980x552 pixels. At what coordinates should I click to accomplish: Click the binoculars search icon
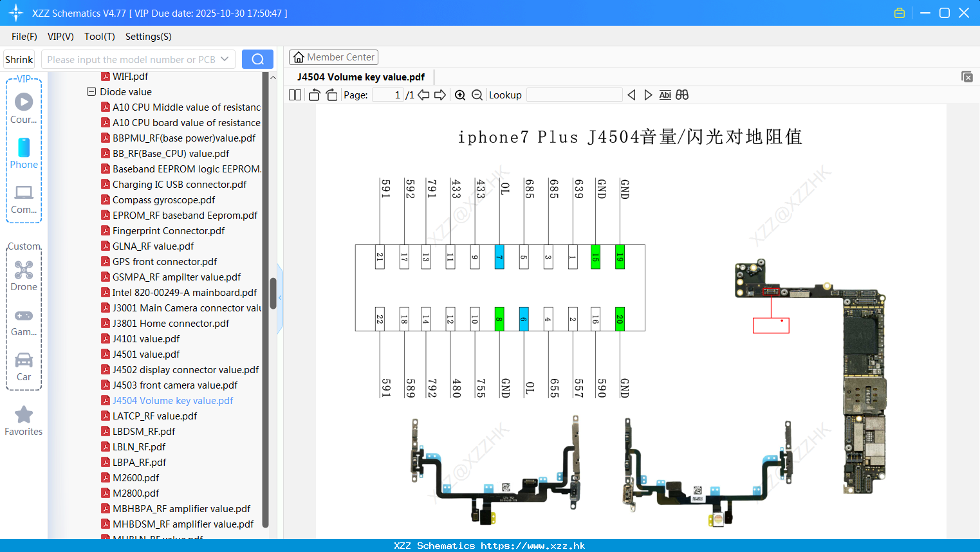pyautogui.click(x=682, y=95)
